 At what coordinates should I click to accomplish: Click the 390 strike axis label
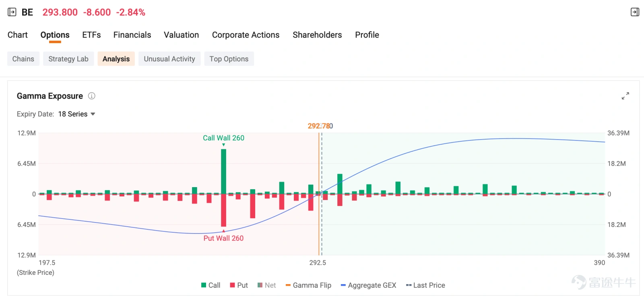coord(599,263)
